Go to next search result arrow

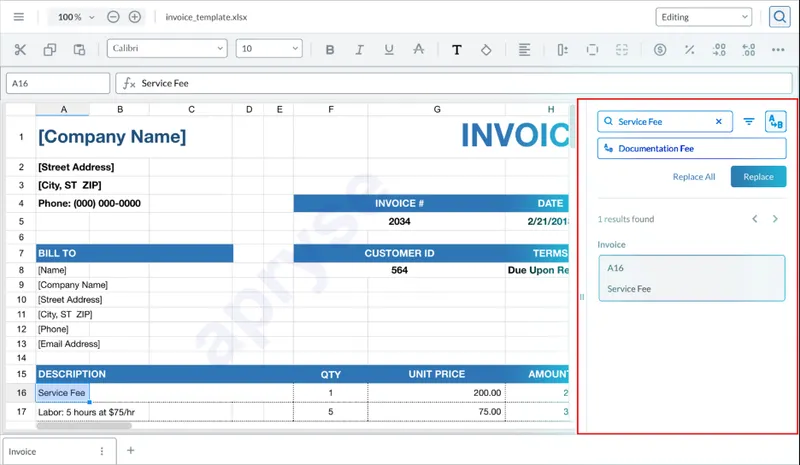(775, 219)
